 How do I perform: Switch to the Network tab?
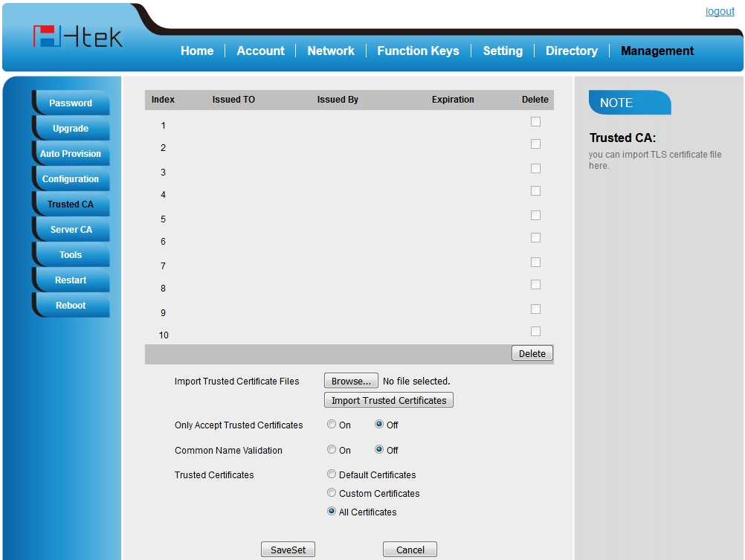(331, 51)
